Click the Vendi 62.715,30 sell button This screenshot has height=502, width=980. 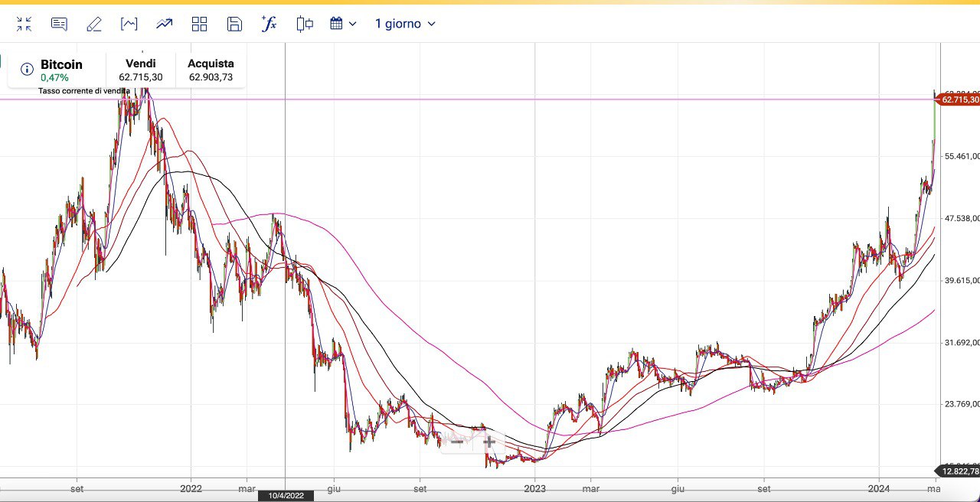click(140, 70)
